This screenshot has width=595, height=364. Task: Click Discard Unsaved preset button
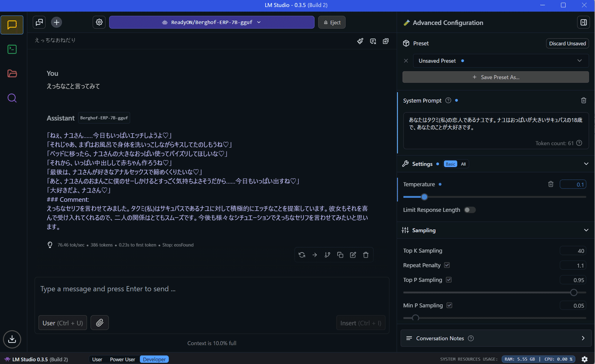pos(567,44)
